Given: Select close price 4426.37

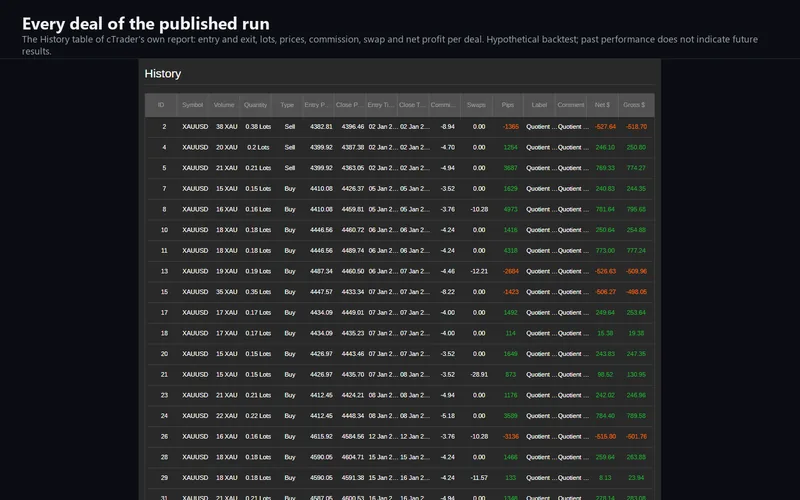Looking at the screenshot, I should click(353, 189).
